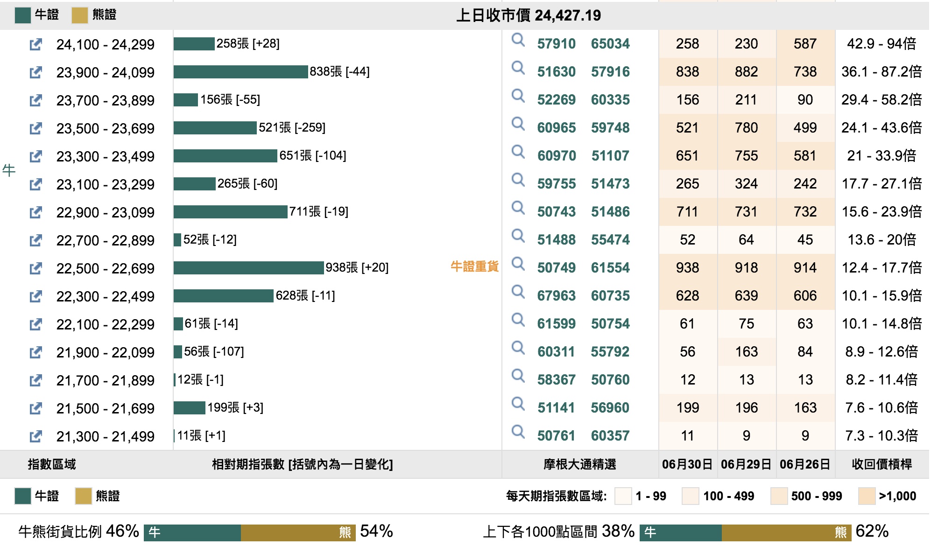931x560 pixels.
Task: Open warrant code 65034 link
Action: pyautogui.click(x=610, y=44)
